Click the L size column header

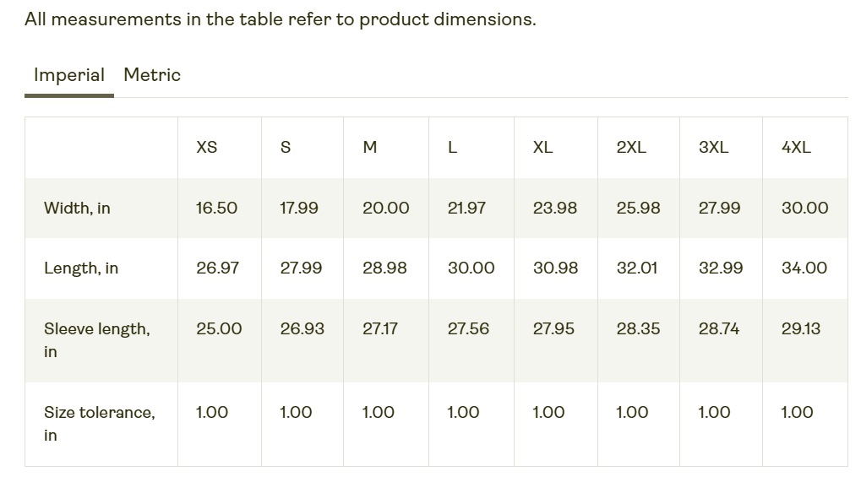click(x=453, y=148)
